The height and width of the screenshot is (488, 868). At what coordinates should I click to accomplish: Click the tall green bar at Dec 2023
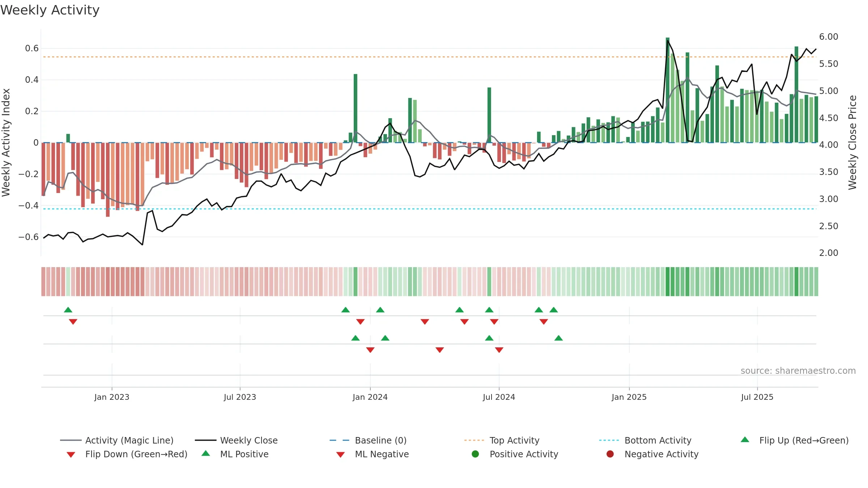click(x=356, y=108)
